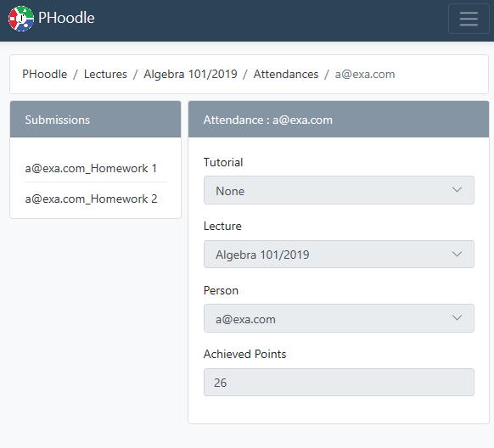The image size is (494, 448).
Task: Click the Tutorial dropdown chevron arrow
Action: (457, 190)
